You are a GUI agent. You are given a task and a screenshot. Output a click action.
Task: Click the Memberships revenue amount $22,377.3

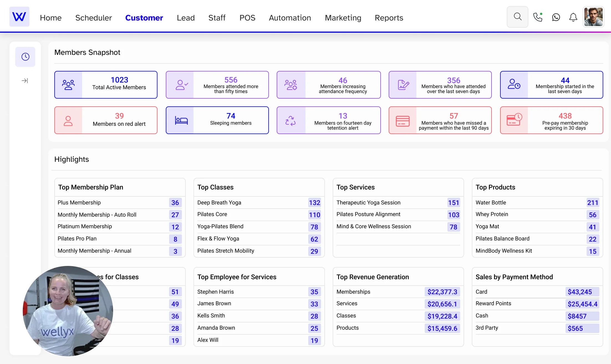442,292
